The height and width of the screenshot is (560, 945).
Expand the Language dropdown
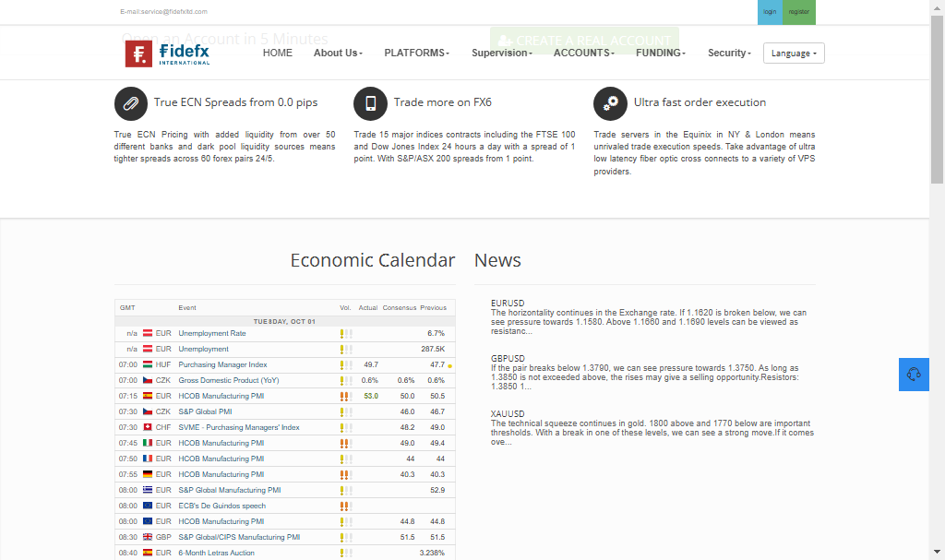click(794, 54)
